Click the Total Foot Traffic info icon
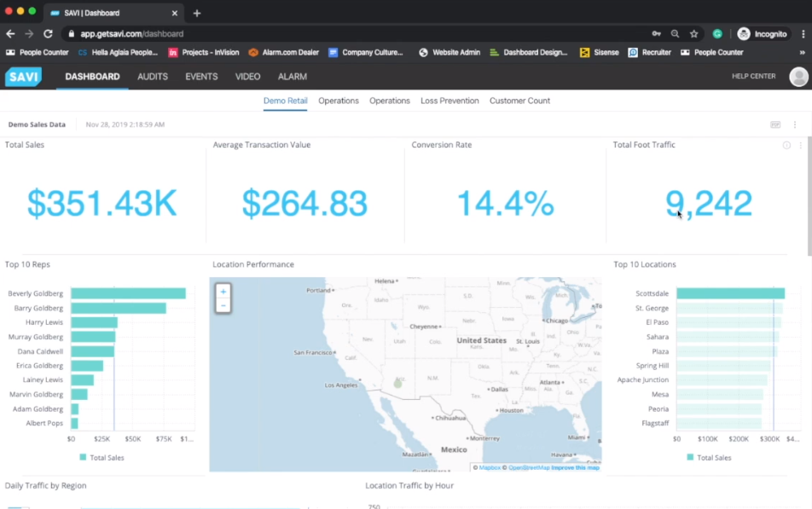This screenshot has width=812, height=509. click(x=786, y=146)
